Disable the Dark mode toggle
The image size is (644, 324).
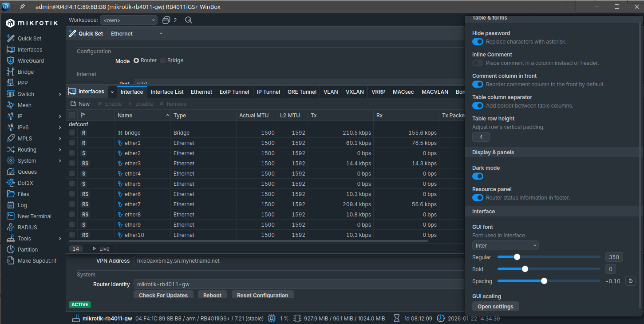478,176
